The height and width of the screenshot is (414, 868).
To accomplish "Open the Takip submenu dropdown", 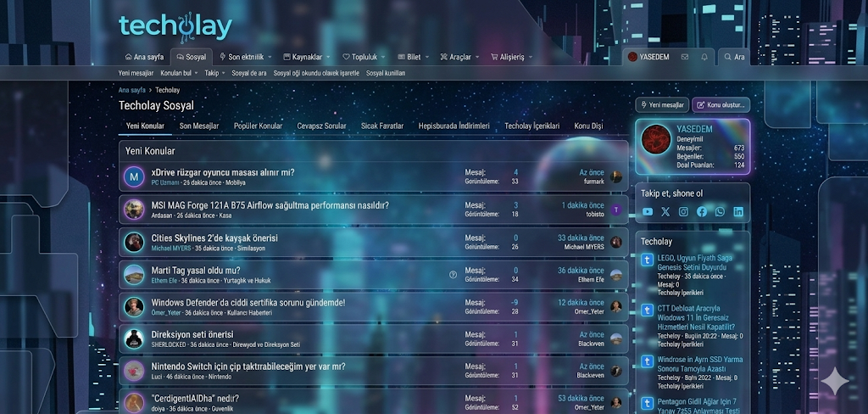I will click(223, 73).
